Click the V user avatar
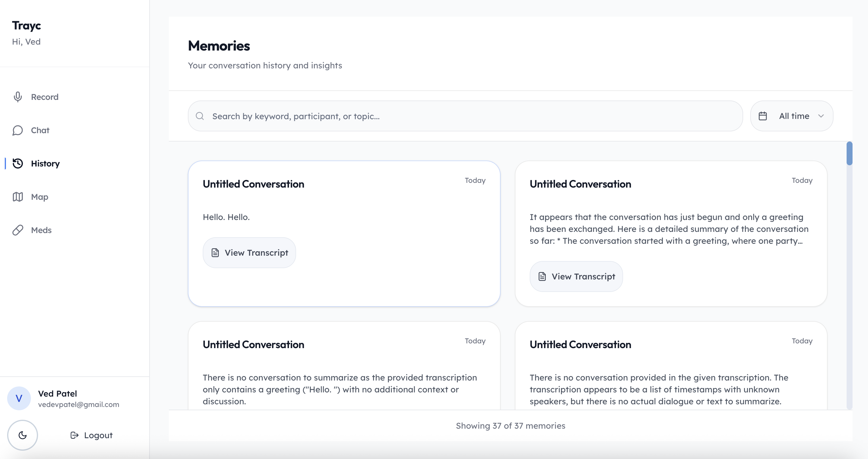 pos(19,398)
